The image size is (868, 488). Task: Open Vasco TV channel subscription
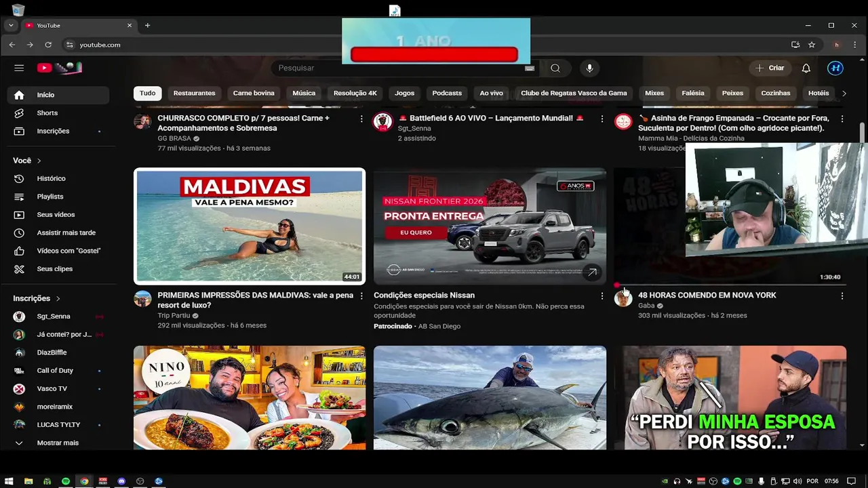[x=58, y=389]
